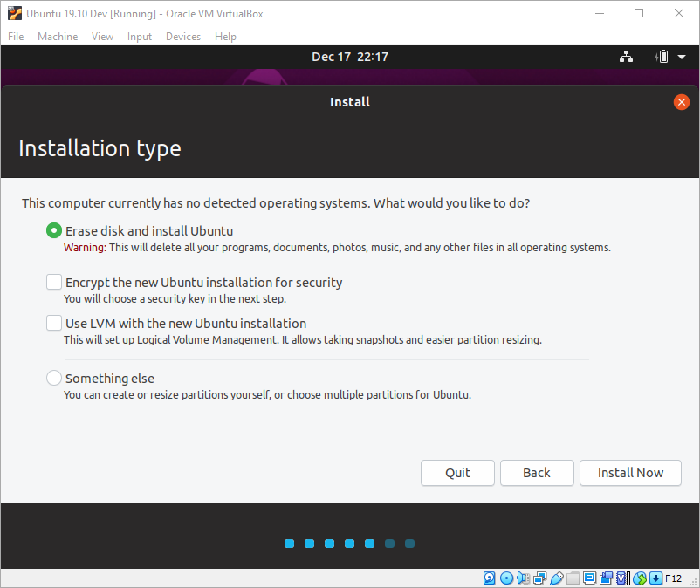Screen dimensions: 700x588
Task: Click the Back button
Action: coord(537,473)
